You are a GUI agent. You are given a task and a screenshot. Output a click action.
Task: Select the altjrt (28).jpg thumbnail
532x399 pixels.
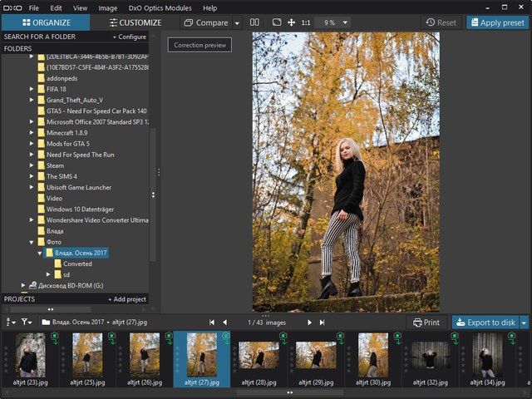(x=259, y=358)
